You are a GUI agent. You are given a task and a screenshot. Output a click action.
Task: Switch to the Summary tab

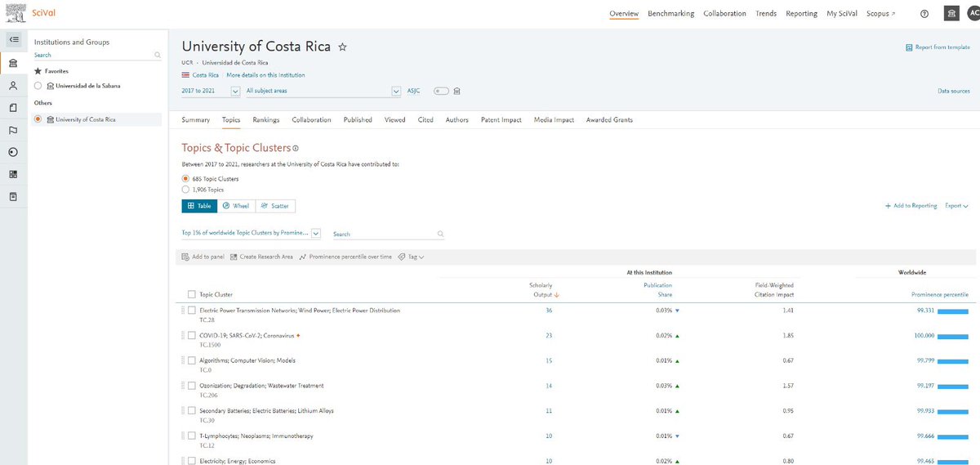pos(196,120)
